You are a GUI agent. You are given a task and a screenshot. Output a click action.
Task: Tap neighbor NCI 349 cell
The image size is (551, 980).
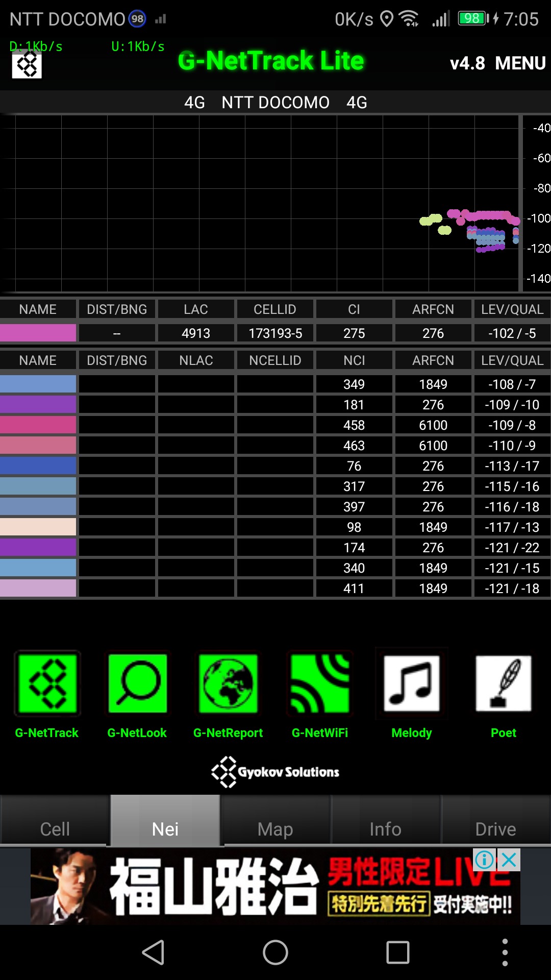pos(354,384)
